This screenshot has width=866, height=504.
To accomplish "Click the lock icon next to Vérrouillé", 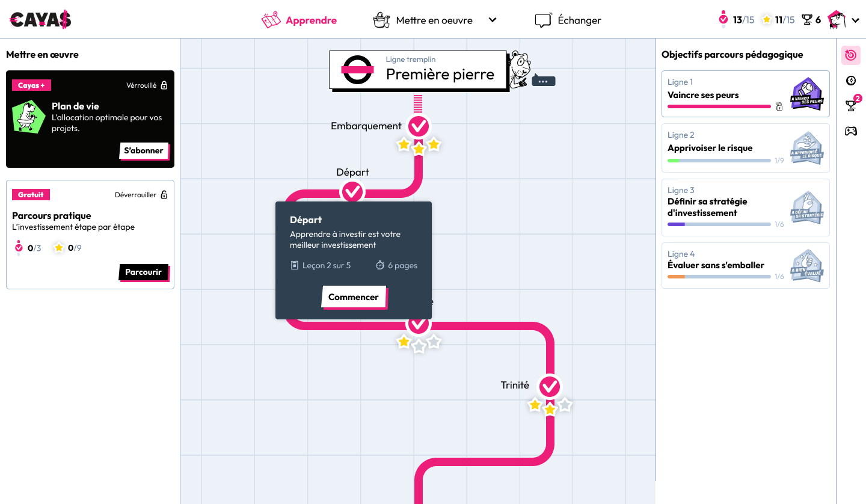I will tap(164, 85).
